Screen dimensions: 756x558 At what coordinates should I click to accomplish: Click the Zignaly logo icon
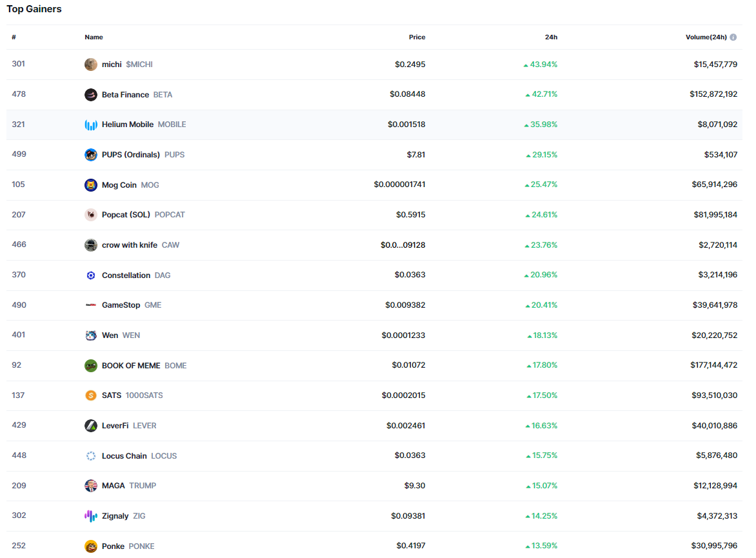(91, 516)
